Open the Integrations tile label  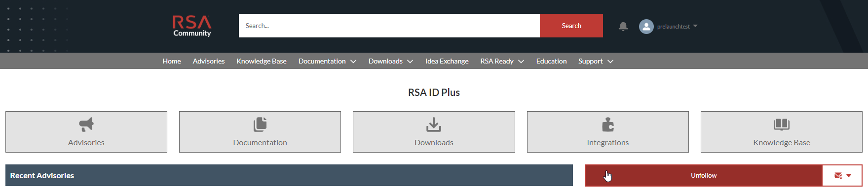pyautogui.click(x=608, y=143)
